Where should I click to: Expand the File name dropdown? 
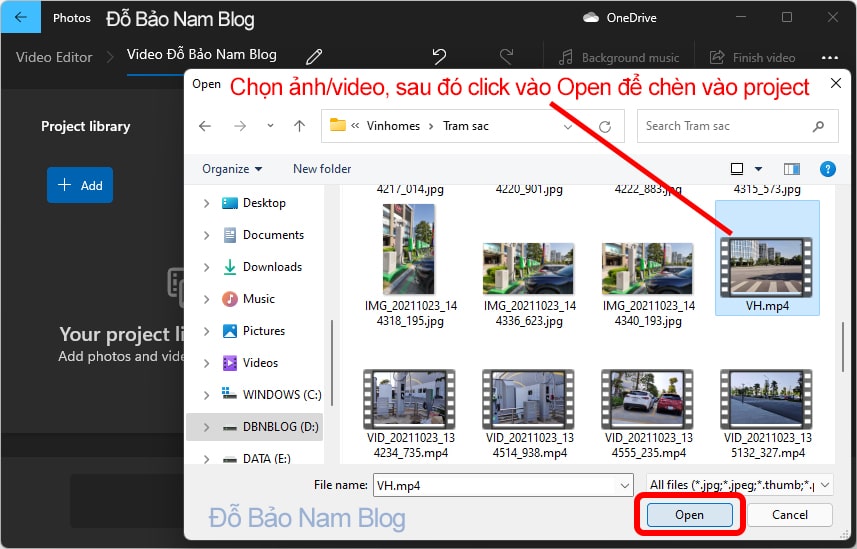pos(624,485)
